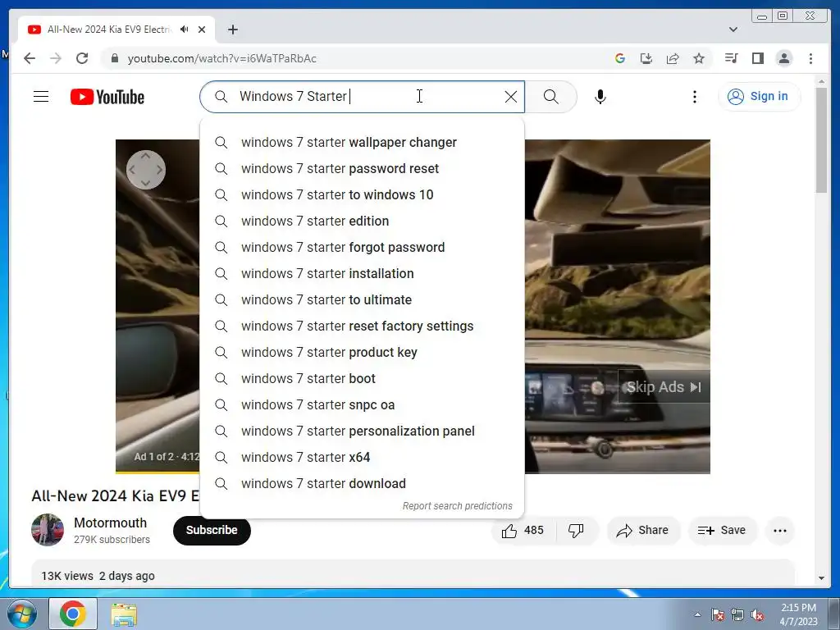Go forward with the browser forward arrow
The width and height of the screenshot is (840, 630).
(56, 58)
